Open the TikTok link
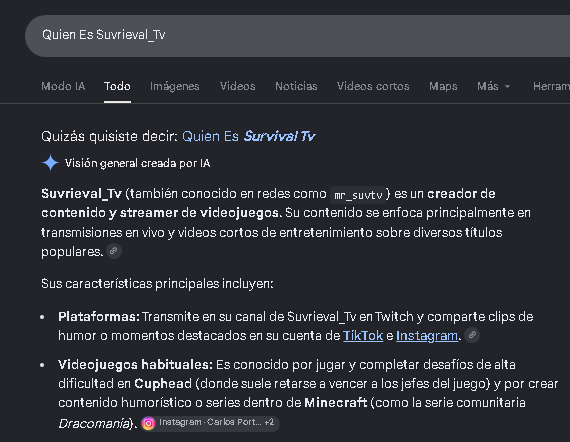This screenshot has width=570, height=442. (x=363, y=335)
